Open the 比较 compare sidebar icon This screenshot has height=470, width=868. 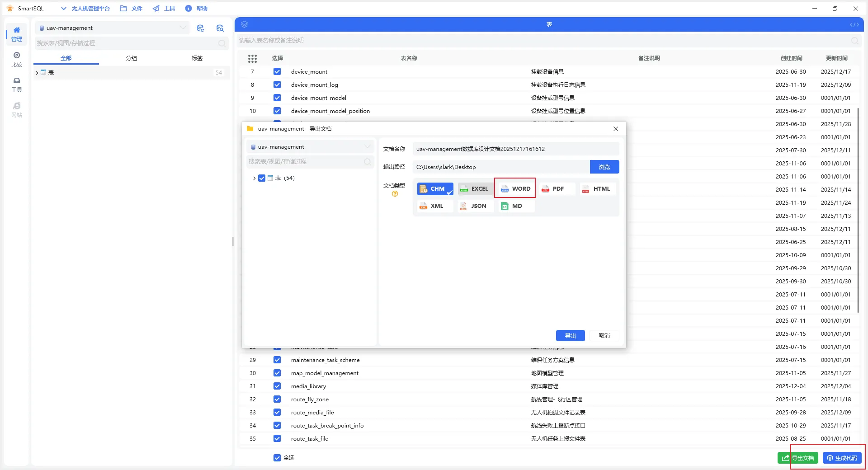pos(17,59)
